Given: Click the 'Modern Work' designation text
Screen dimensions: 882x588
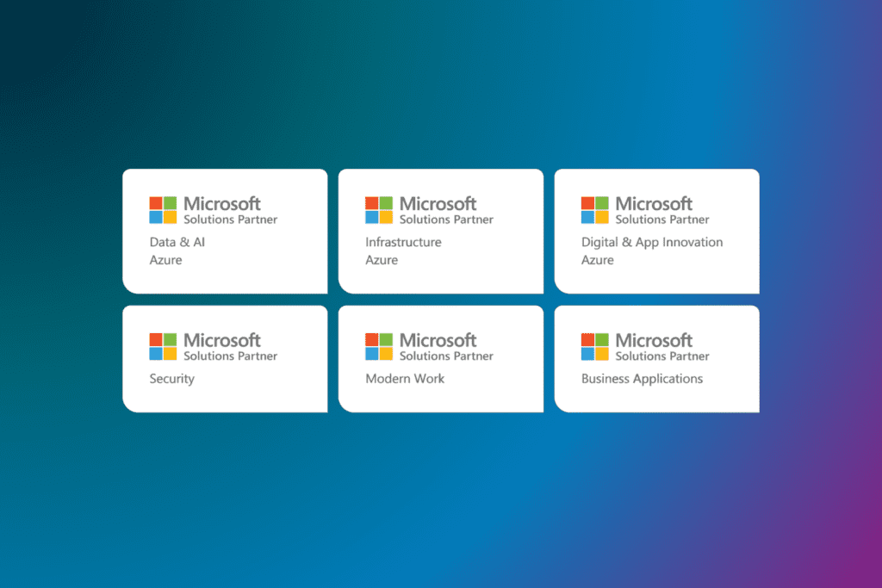Looking at the screenshot, I should (x=404, y=378).
